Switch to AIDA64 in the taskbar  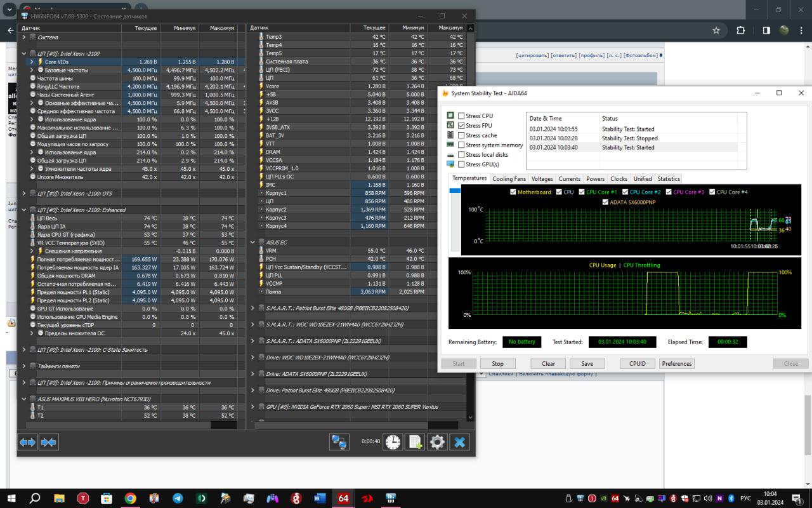[x=344, y=498]
